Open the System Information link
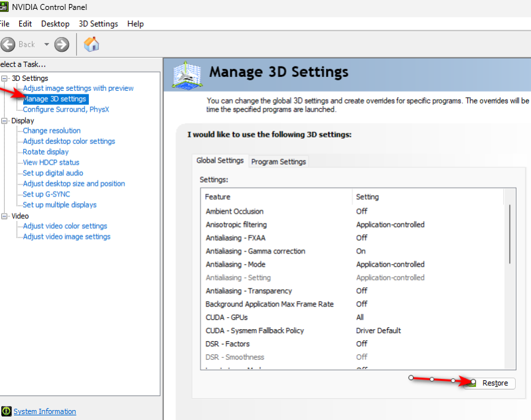Screen dimensions: 531x420 44,411
